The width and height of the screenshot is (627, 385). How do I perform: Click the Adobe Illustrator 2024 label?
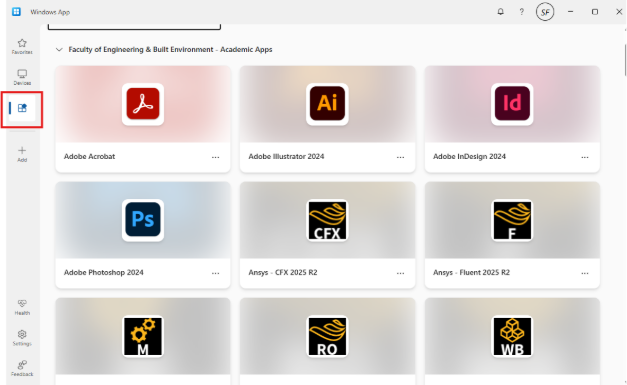click(x=286, y=157)
